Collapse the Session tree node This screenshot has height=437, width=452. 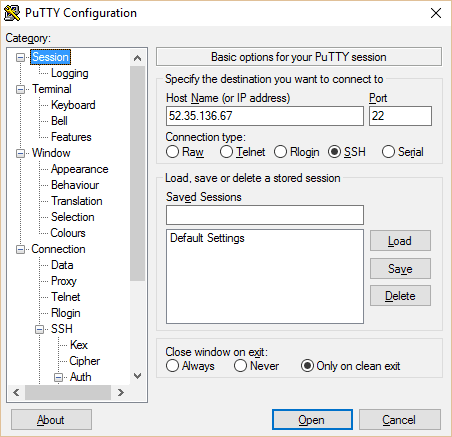click(x=20, y=57)
